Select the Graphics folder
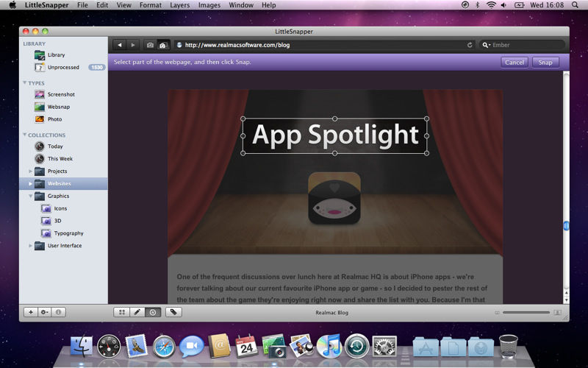This screenshot has height=368, width=588. click(x=58, y=196)
